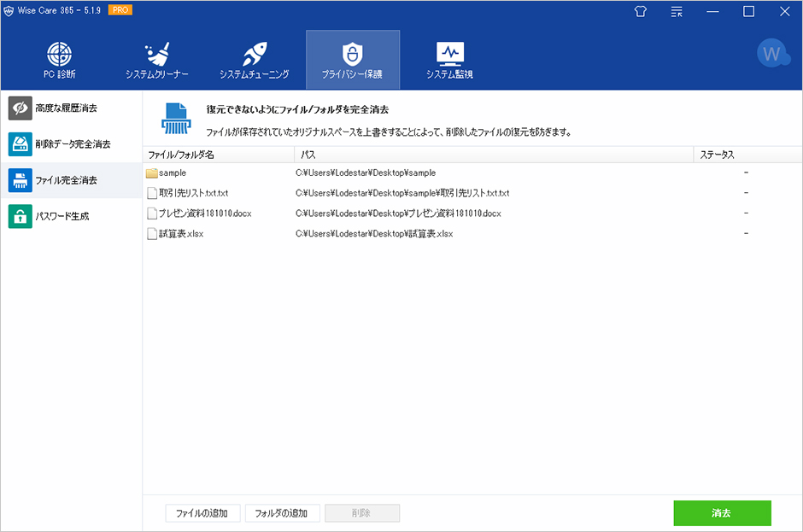The height and width of the screenshot is (532, 803).
Task: Click the path ending in Desktop¥プレゼン資料181010.docx
Action: coord(398,213)
